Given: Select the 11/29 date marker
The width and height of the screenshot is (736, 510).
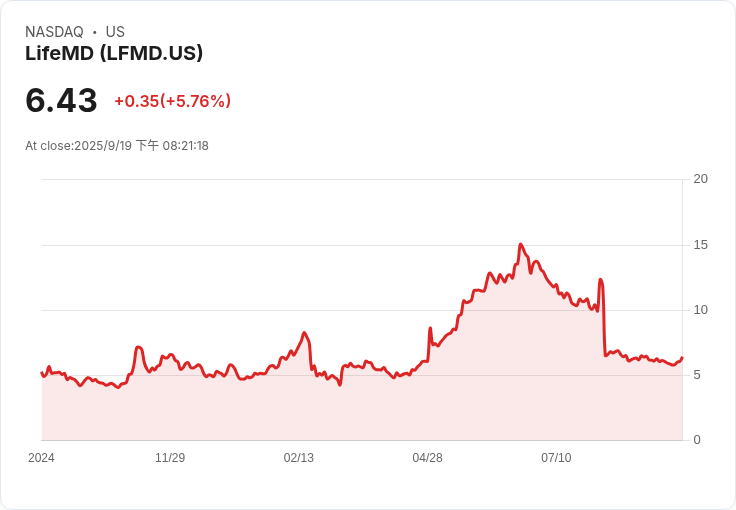Looking at the screenshot, I should point(170,458).
